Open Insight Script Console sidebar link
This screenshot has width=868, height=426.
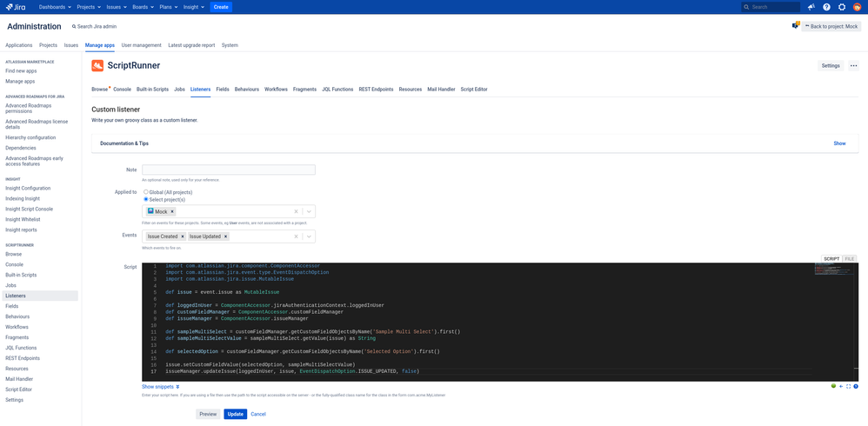point(29,210)
